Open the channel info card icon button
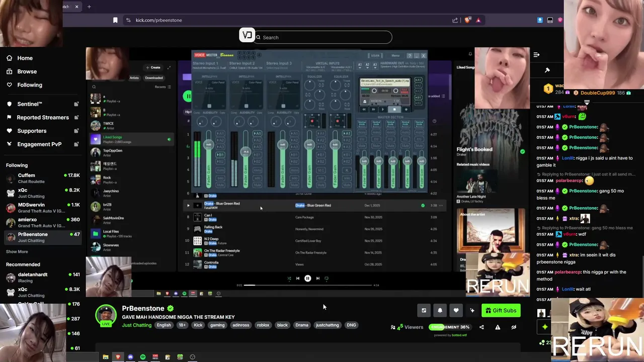Image resolution: width=644 pixels, height=362 pixels. coord(424,310)
